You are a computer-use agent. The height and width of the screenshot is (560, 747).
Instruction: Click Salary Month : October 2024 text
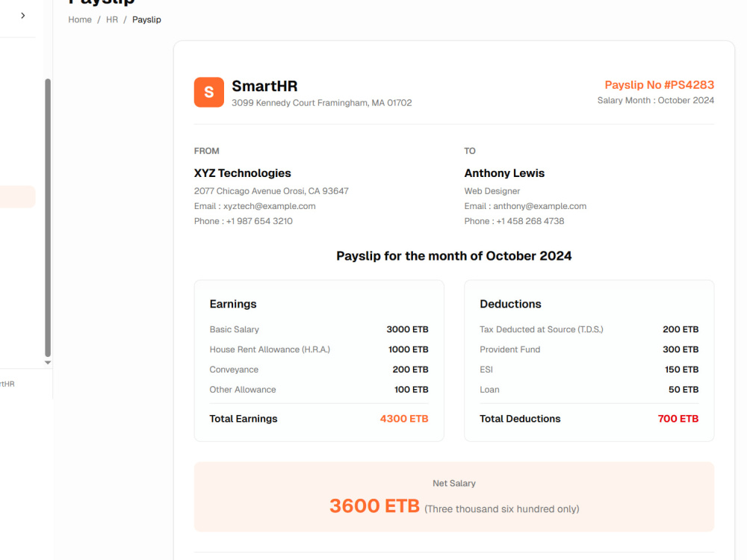click(656, 101)
